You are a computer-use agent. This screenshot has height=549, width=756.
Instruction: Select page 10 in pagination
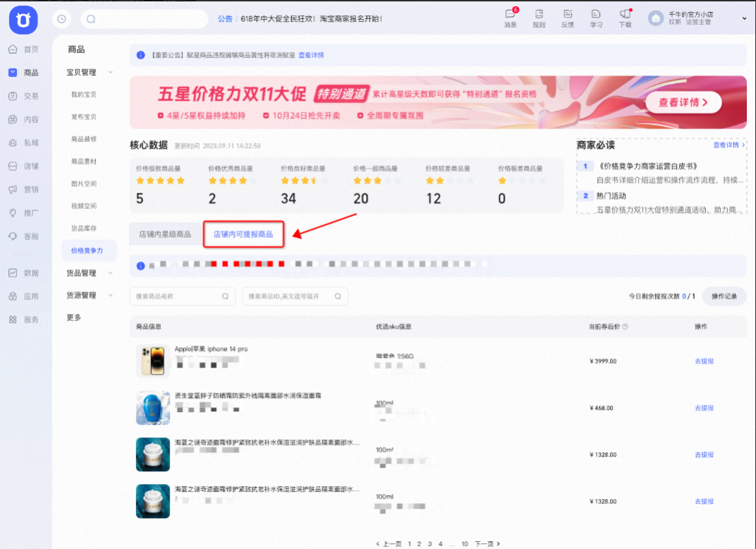(x=465, y=543)
